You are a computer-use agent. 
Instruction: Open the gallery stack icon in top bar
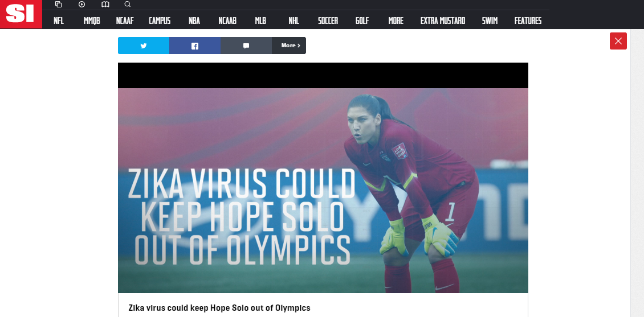(x=58, y=5)
